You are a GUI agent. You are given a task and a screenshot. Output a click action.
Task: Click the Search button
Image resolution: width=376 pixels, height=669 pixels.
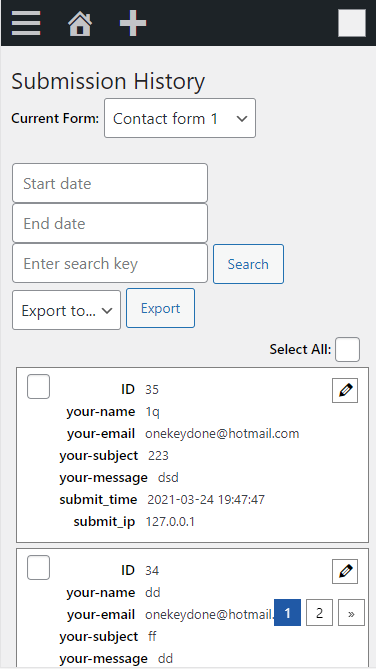point(248,264)
